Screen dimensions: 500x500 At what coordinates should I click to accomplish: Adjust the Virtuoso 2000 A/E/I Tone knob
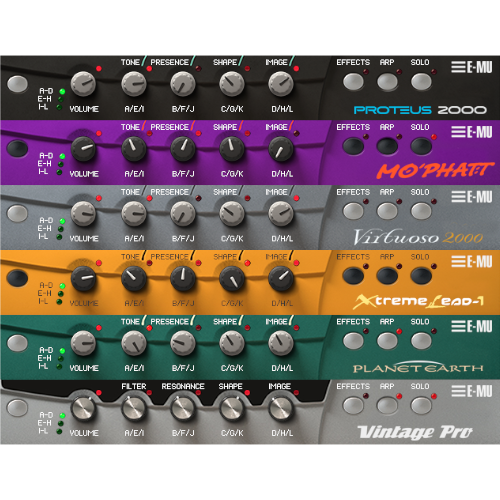click(134, 213)
